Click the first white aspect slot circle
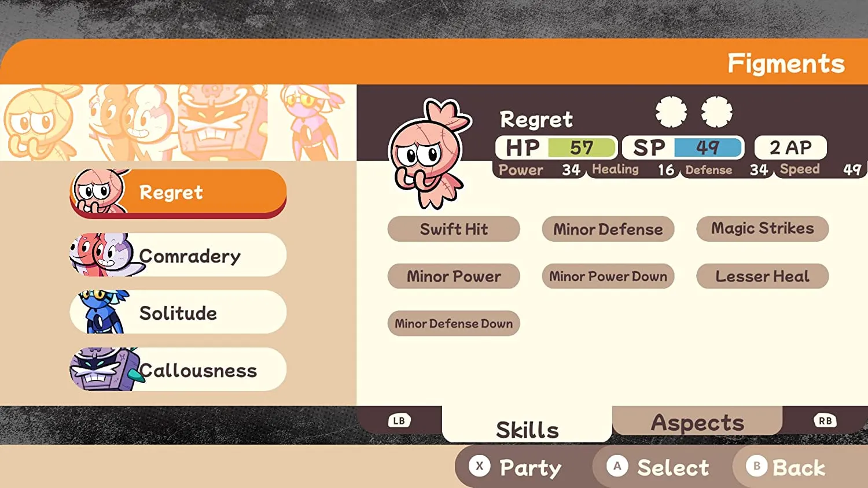Screen dimensions: 868x488 click(671, 112)
